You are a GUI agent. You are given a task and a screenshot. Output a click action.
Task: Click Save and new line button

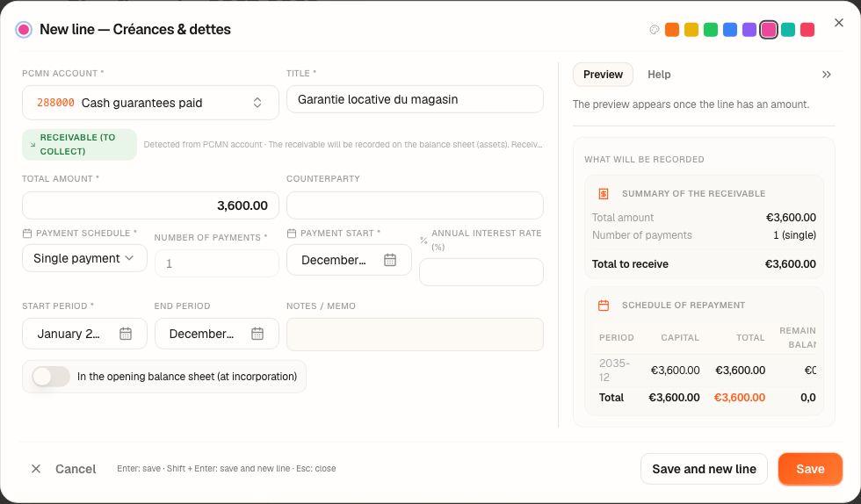pyautogui.click(x=704, y=469)
